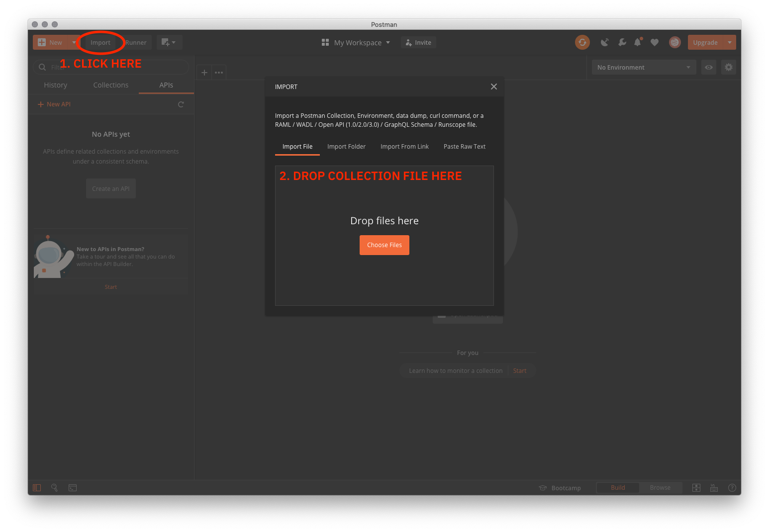Toggle the sidebar icon in status bar
769x532 pixels.
pyautogui.click(x=37, y=488)
